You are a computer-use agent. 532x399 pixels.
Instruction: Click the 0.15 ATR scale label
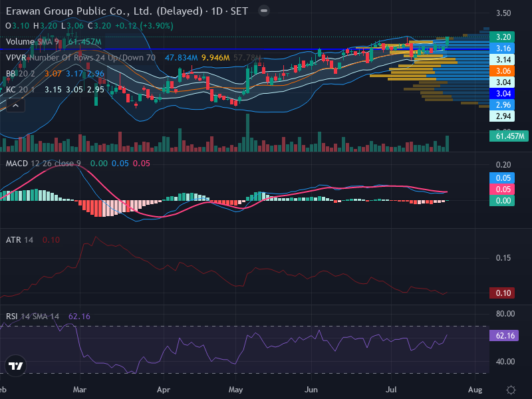pos(503,258)
